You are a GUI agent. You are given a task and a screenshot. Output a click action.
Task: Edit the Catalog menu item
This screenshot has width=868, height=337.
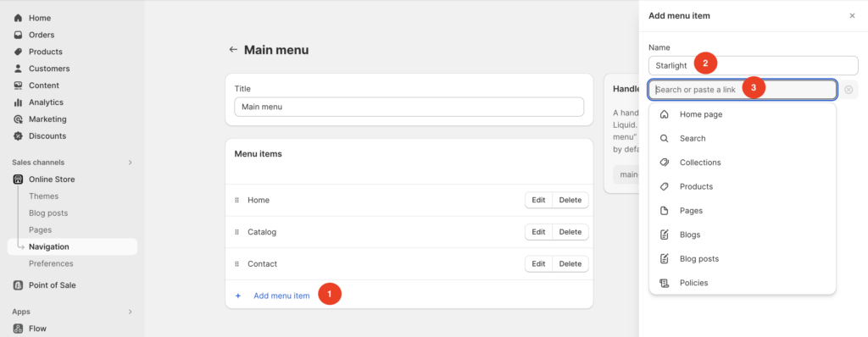tap(538, 232)
